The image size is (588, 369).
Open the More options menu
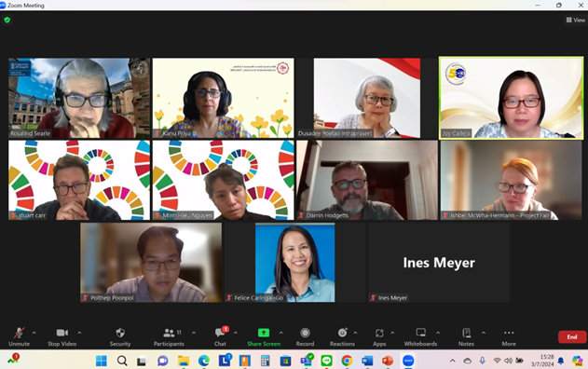click(509, 336)
